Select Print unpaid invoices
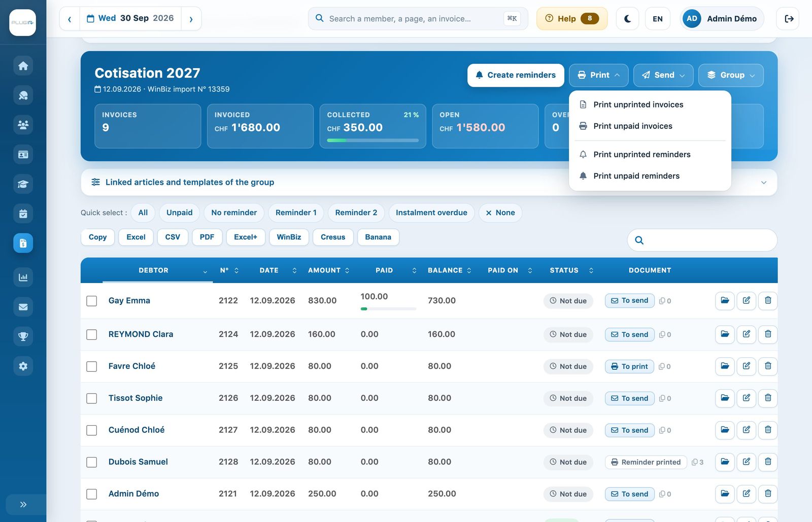 650,126
